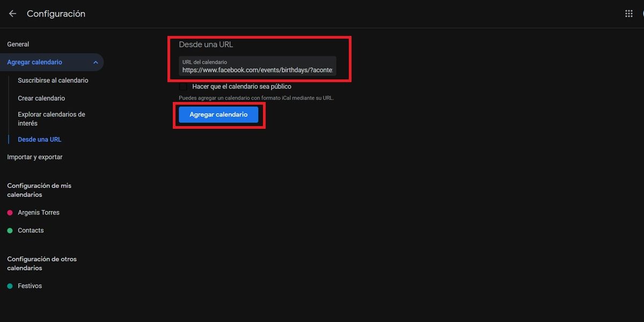Click the teal dot beside Festivos
This screenshot has width=644, height=322.
10,287
